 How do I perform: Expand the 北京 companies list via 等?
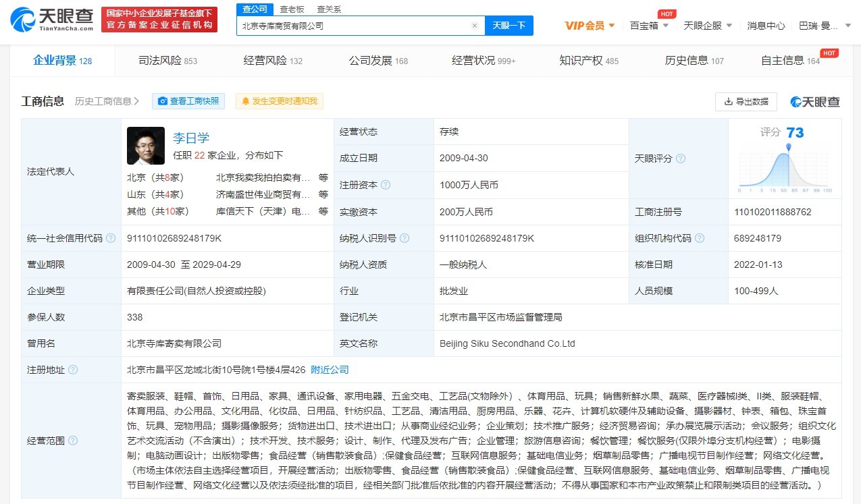click(x=323, y=177)
